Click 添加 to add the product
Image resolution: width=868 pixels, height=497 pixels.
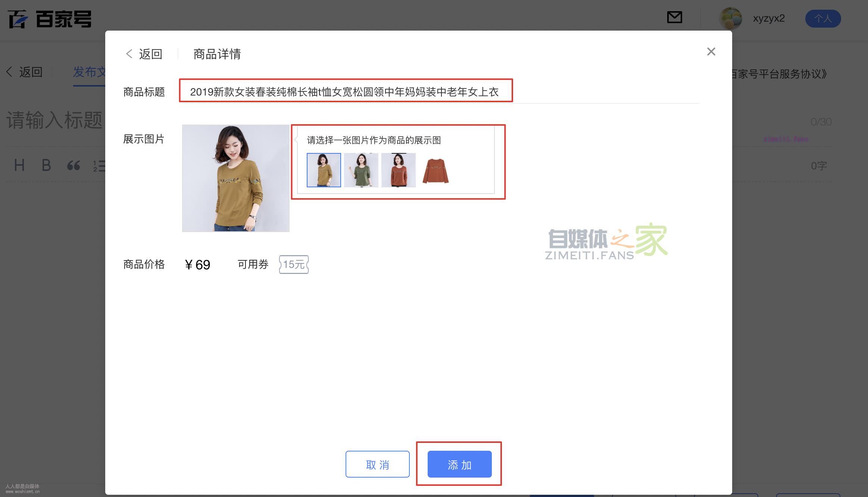tap(459, 465)
